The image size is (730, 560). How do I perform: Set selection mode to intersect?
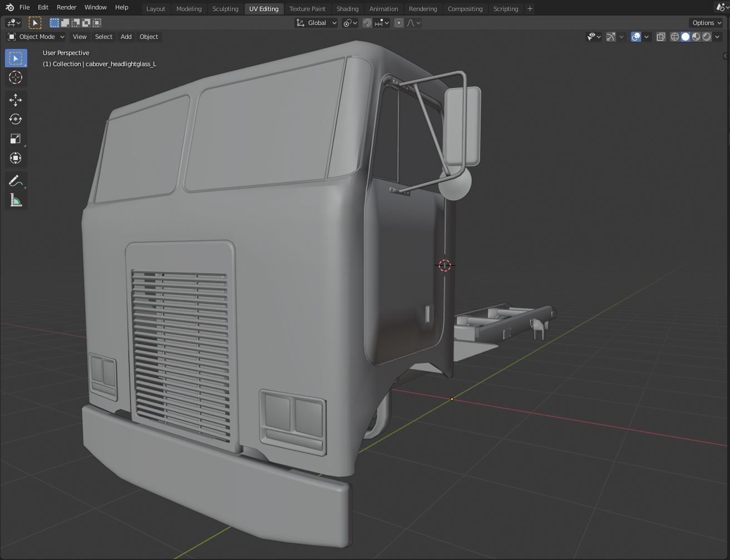97,23
